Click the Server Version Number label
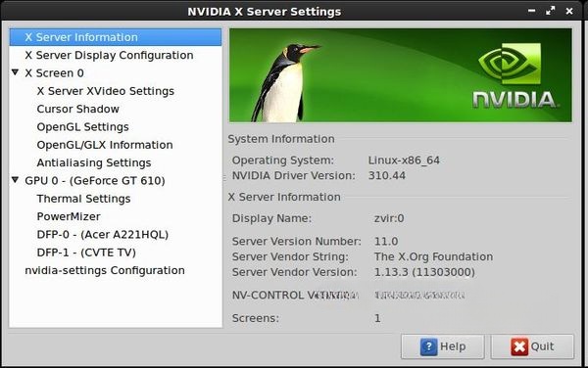588x368 pixels. click(x=297, y=242)
